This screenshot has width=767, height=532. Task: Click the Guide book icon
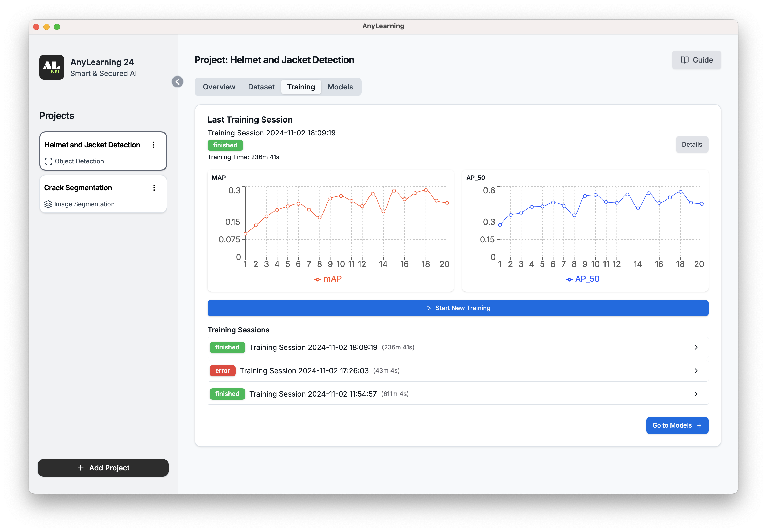click(x=685, y=60)
